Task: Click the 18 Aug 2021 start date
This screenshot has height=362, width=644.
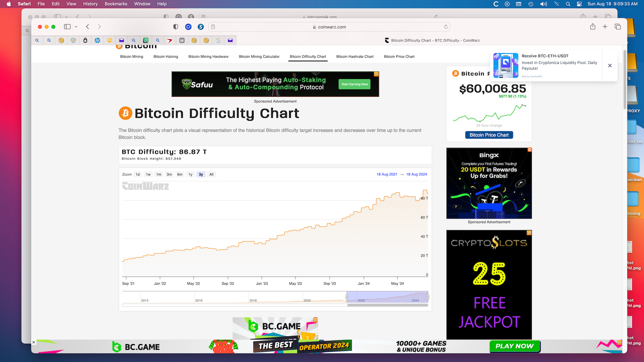Action: 387,174
